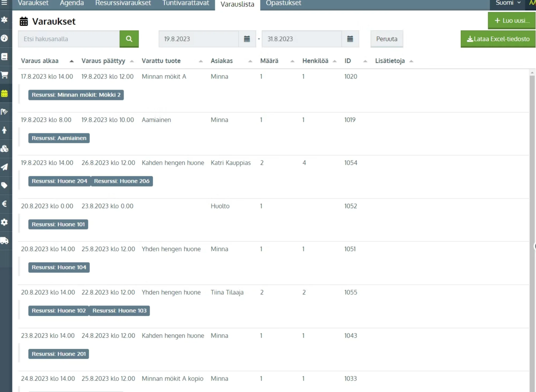Open the price tag sidebar icon
Viewport: 536px width, 392px height.
pyautogui.click(x=4, y=185)
